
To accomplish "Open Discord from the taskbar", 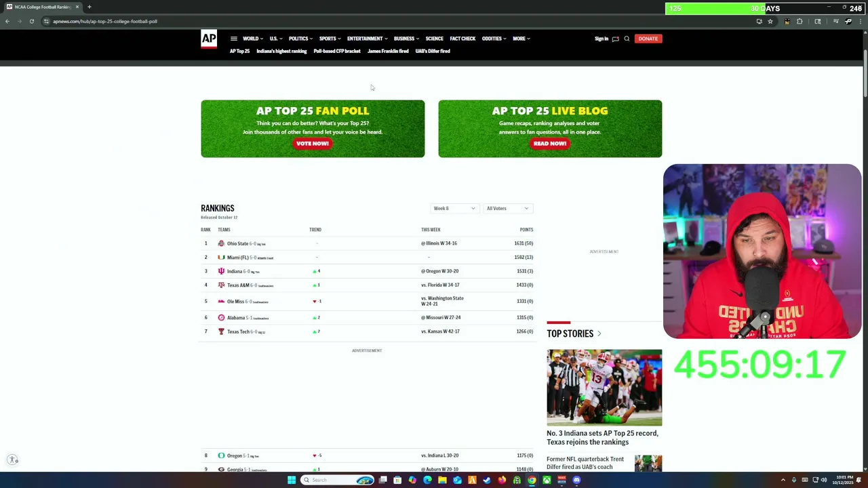I will click(576, 480).
